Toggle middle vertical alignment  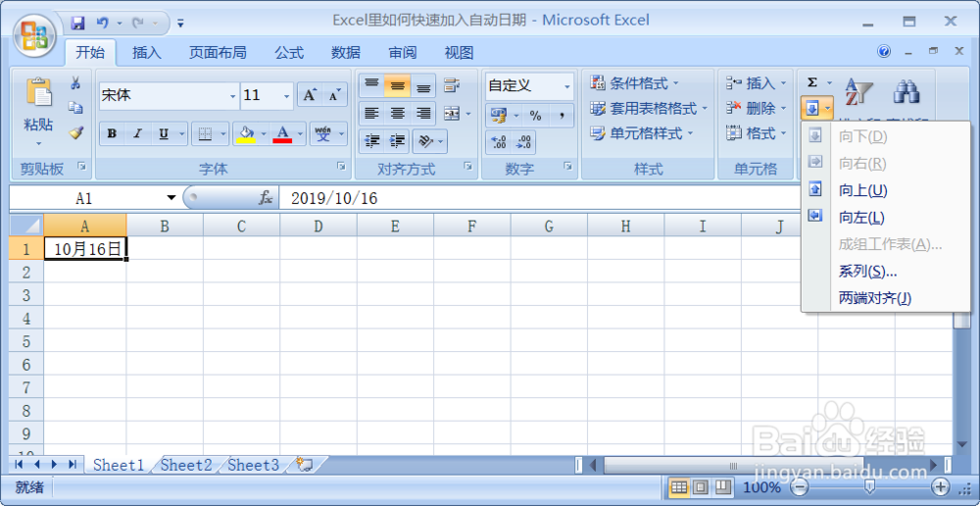[x=397, y=85]
